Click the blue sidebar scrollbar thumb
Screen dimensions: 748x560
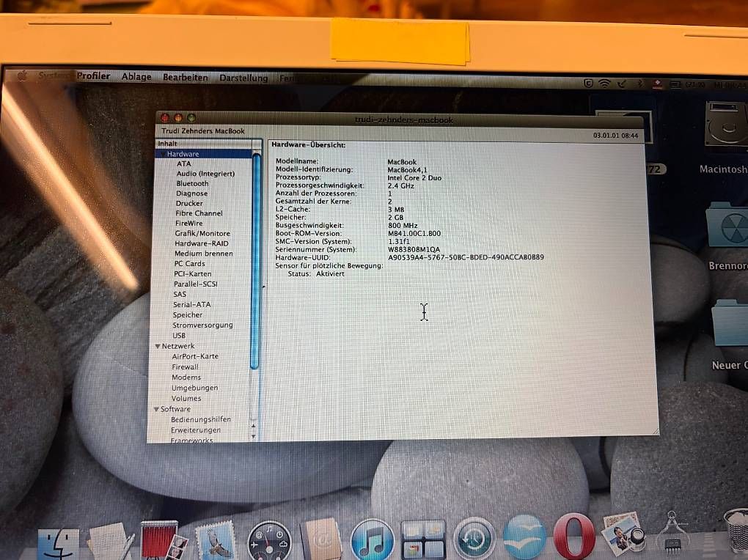coord(256,261)
